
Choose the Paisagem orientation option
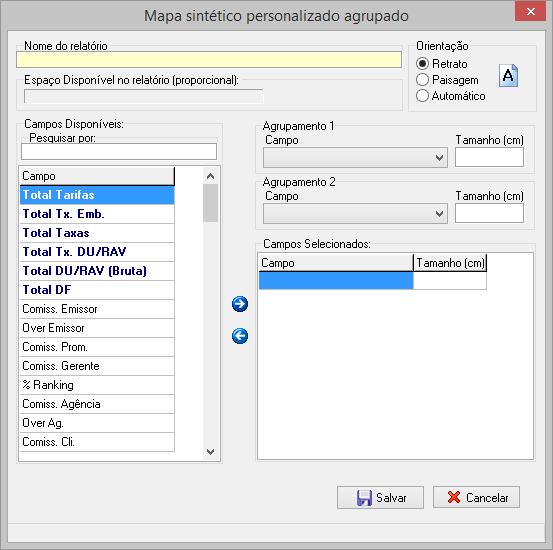(x=447, y=80)
